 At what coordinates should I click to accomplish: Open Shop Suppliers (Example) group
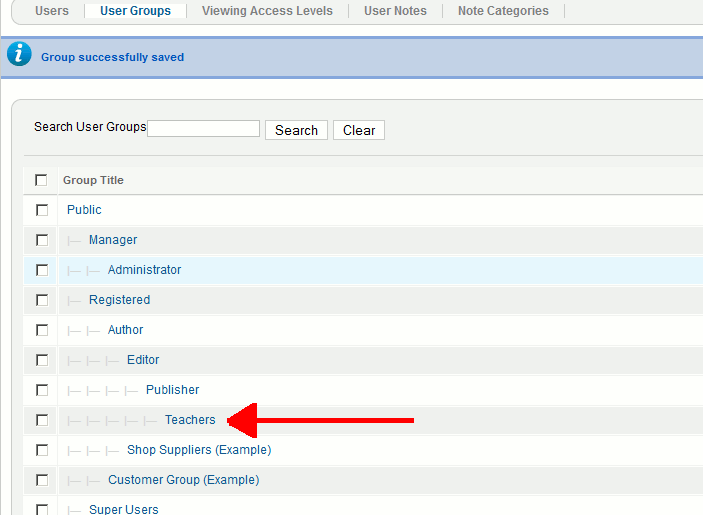pos(199,450)
